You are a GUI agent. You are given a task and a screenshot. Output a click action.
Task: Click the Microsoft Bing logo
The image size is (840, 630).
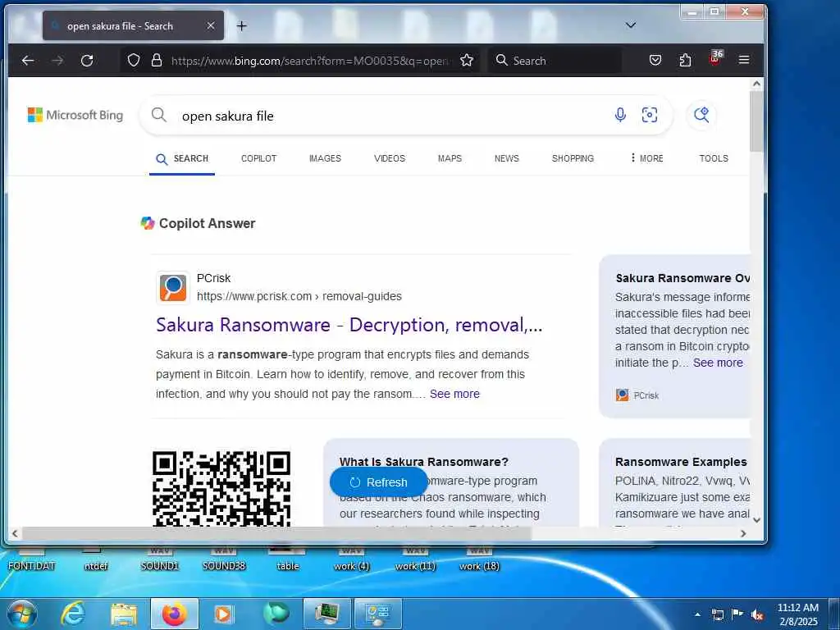(x=75, y=115)
